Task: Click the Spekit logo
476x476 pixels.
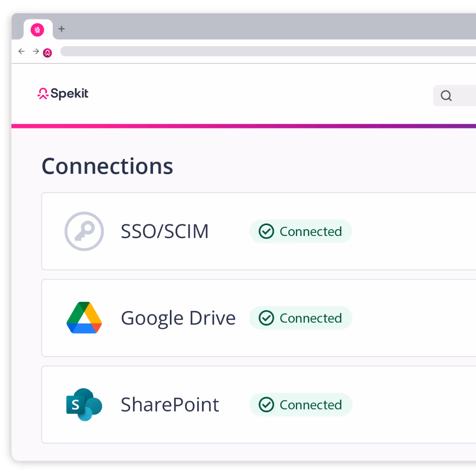Action: (63, 94)
